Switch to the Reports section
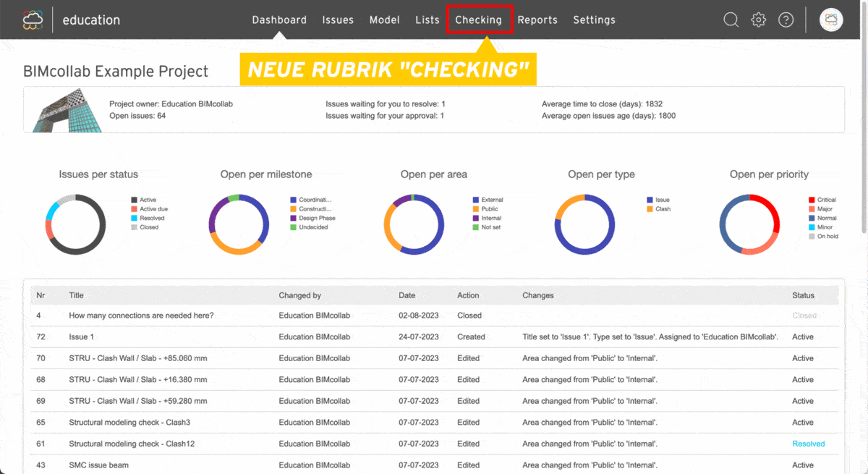868x474 pixels. click(x=537, y=20)
